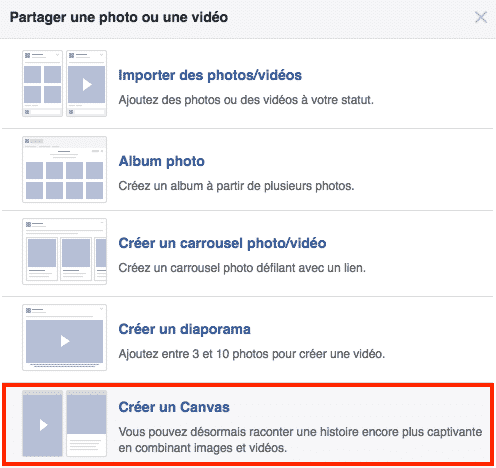Click the 'Partager une photo ou une vidéo' title
The width and height of the screenshot is (496, 468).
coord(119,17)
